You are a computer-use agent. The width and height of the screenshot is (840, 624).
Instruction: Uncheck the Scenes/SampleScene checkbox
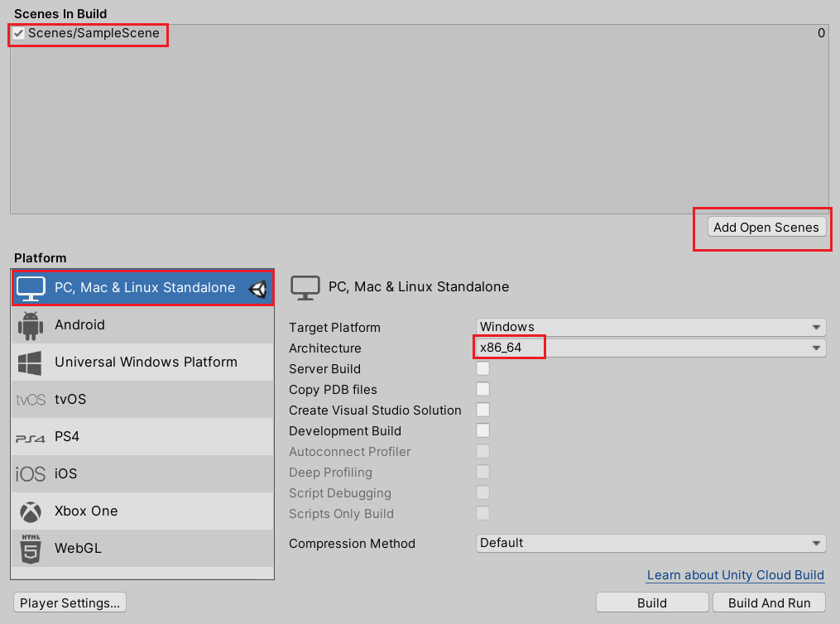point(19,33)
